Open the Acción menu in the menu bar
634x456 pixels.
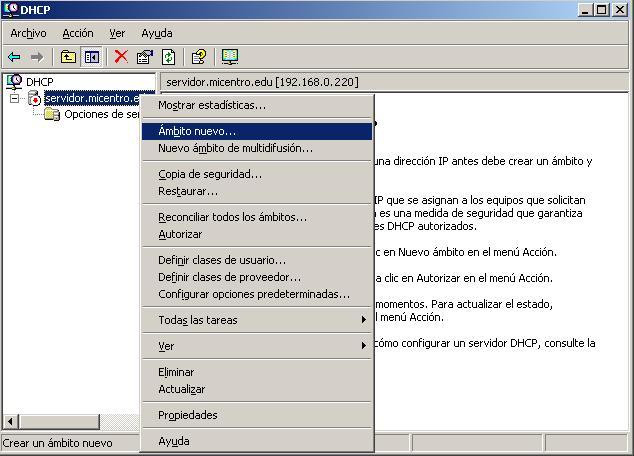[77, 33]
